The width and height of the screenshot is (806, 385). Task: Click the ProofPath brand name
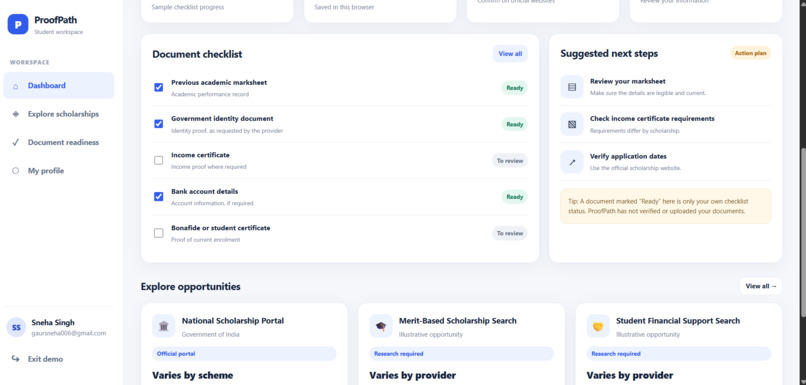(x=56, y=21)
